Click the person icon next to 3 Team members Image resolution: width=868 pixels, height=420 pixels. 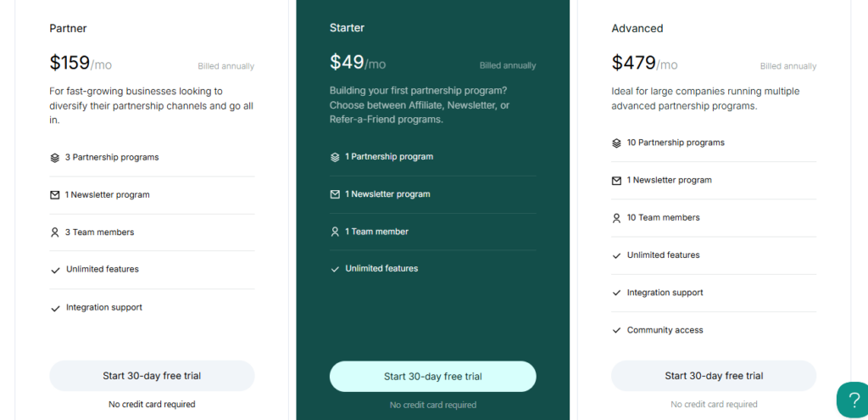tap(55, 232)
